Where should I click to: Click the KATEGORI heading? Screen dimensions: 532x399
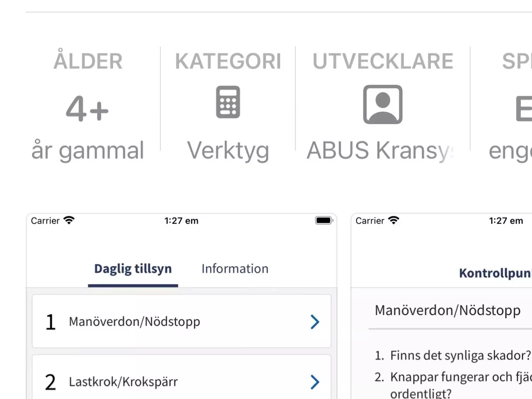(228, 62)
